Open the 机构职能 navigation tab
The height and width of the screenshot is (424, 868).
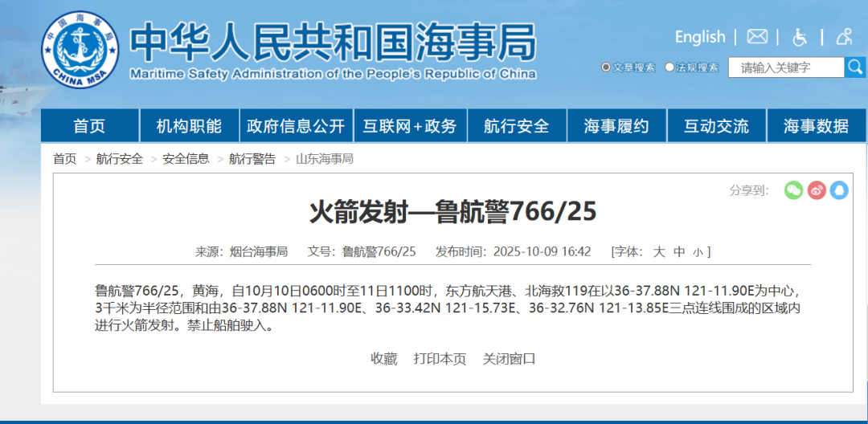point(189,125)
